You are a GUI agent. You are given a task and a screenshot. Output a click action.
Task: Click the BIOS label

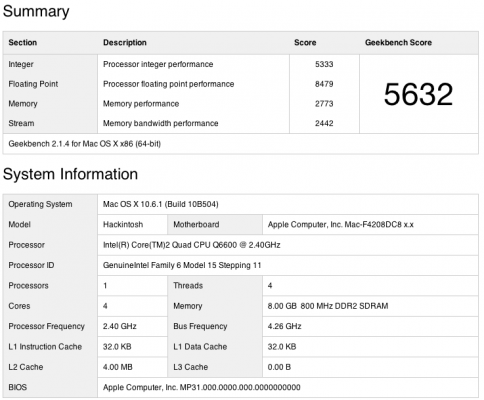tap(18, 387)
